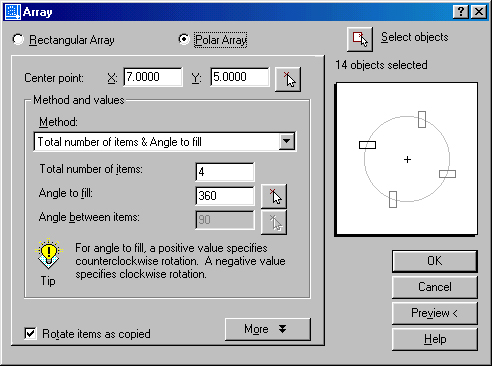The height and width of the screenshot is (366, 492).
Task: Click the Select objects pick button icon
Action: point(360,39)
